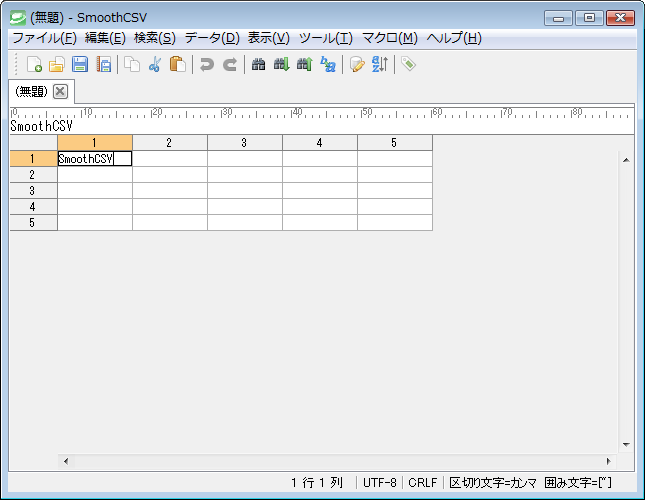Open Find with the binoculars icon
Screen dimensions: 645x500
[x=258, y=65]
